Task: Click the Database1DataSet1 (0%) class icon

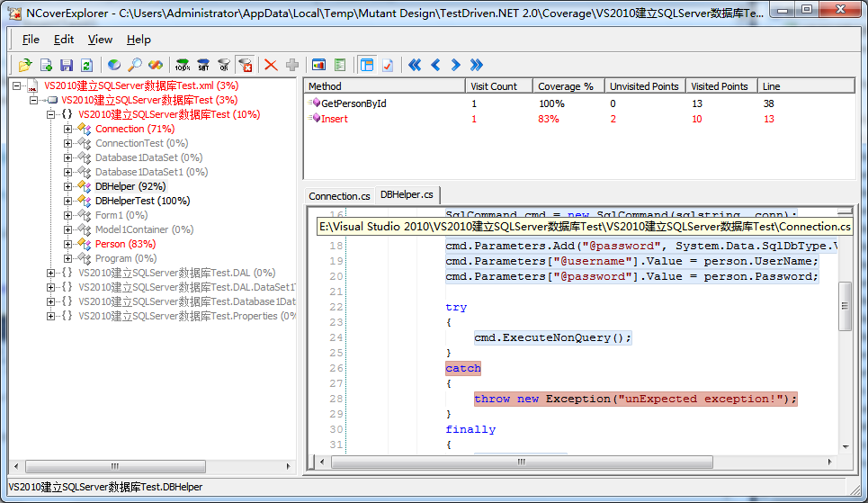Action: tap(85, 172)
